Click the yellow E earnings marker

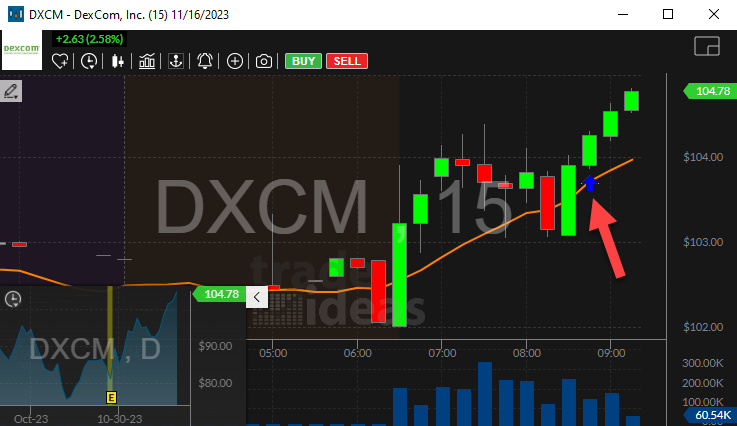(x=111, y=397)
